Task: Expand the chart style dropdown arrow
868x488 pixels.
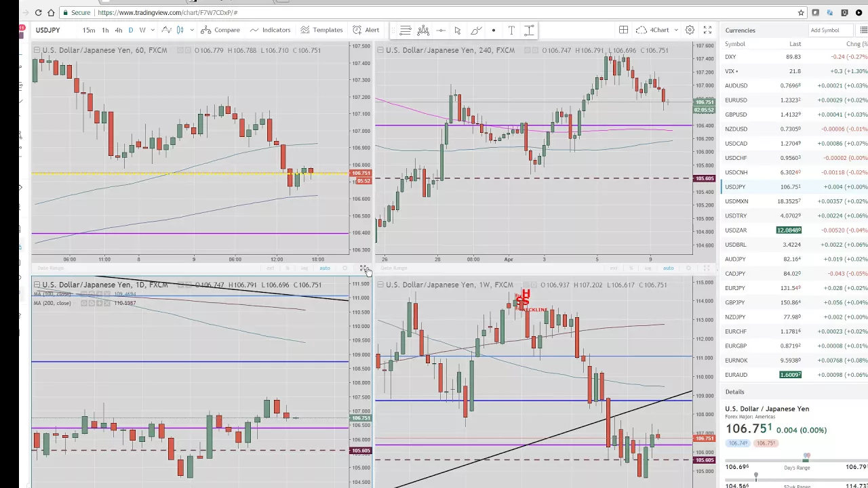Action: (x=192, y=30)
